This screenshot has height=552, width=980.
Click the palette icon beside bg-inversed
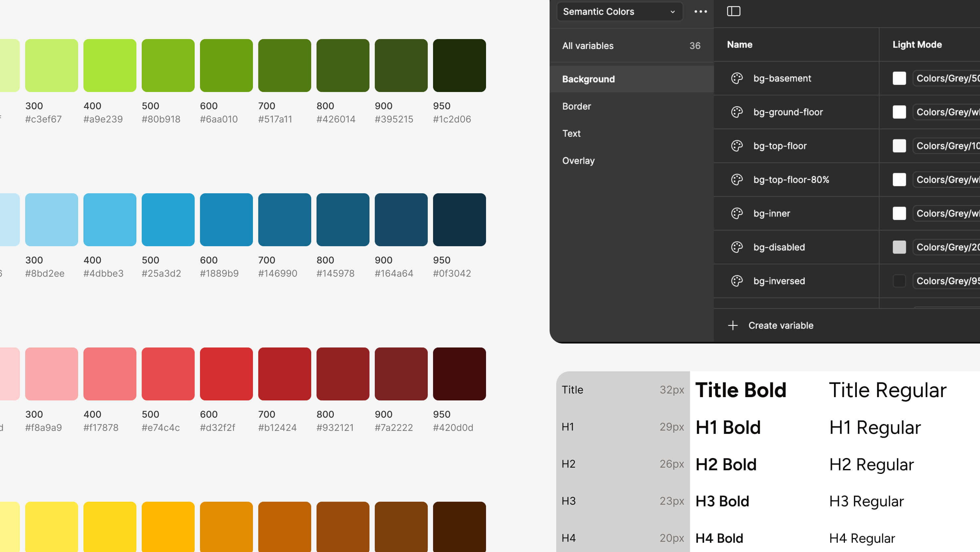[x=737, y=281]
